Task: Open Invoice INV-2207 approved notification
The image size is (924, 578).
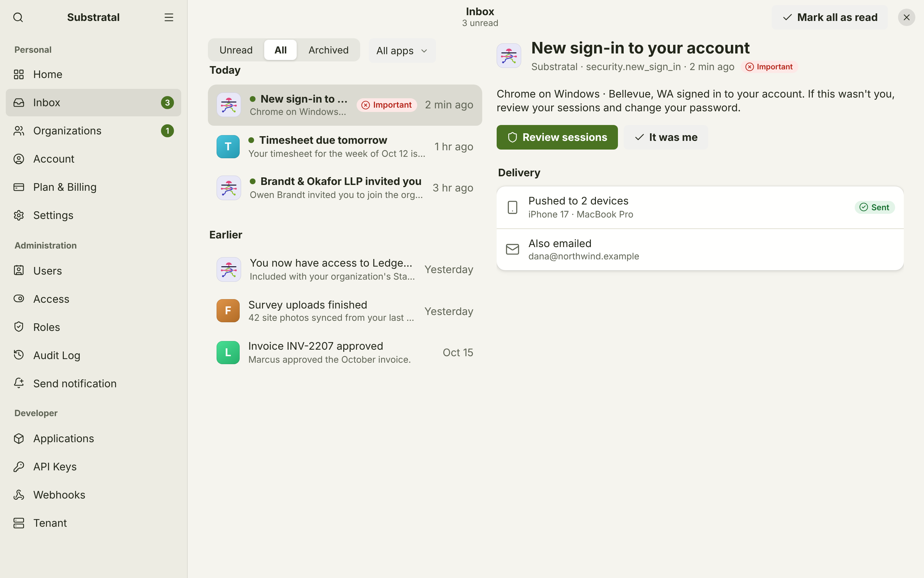Action: [x=345, y=353]
